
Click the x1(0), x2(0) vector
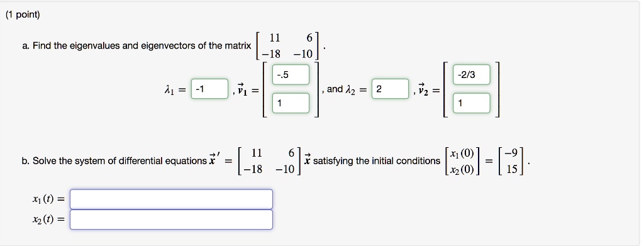(x=462, y=161)
